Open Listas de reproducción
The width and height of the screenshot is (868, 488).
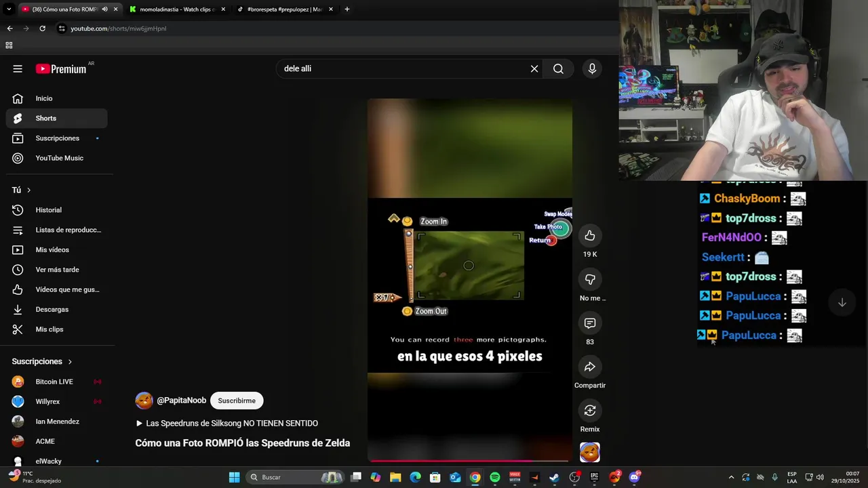(x=57, y=230)
